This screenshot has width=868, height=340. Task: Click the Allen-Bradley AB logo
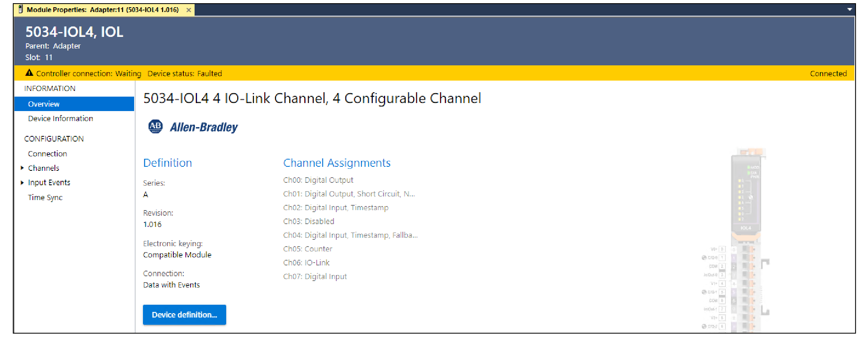(155, 127)
